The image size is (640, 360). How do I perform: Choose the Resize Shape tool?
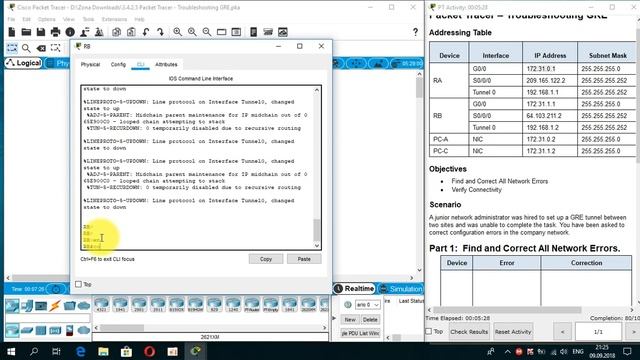[x=56, y=48]
